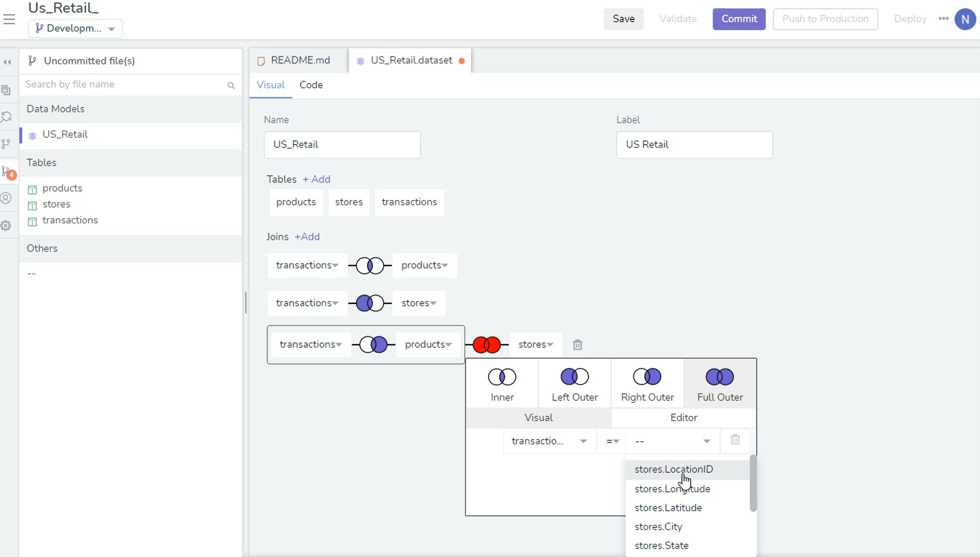Open the files panel icon in sidebar

[x=6, y=89]
